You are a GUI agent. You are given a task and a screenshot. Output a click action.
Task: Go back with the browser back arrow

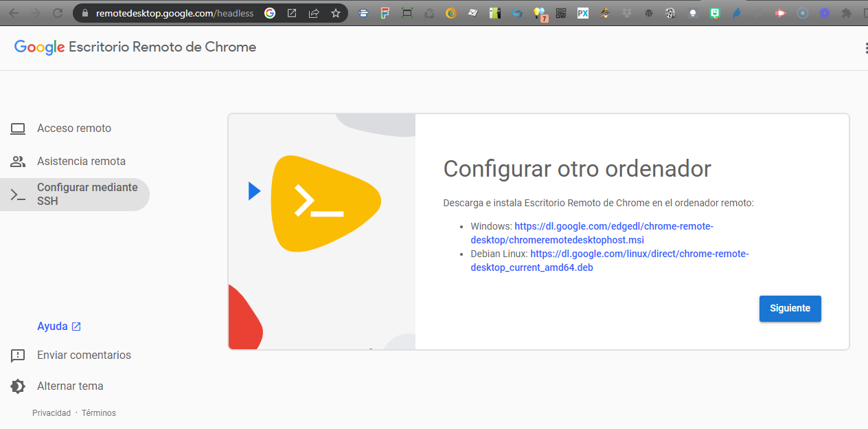(x=14, y=13)
